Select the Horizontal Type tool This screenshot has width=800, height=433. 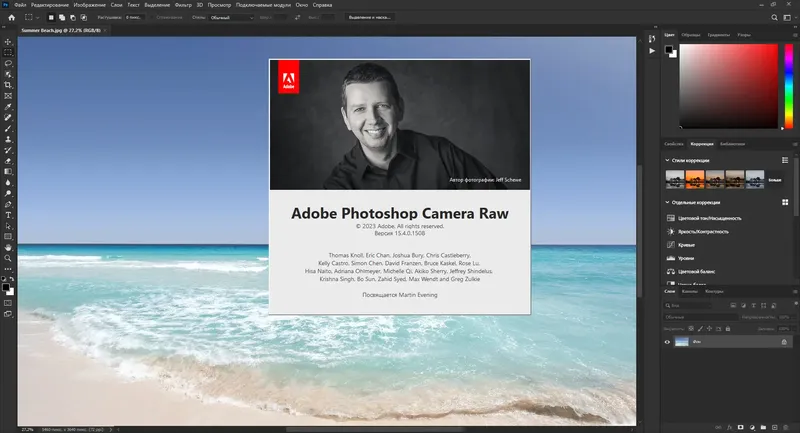click(x=8, y=214)
